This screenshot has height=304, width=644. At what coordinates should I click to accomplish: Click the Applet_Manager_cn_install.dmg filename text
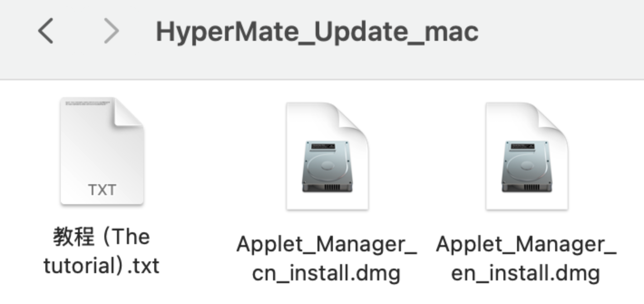(x=327, y=259)
